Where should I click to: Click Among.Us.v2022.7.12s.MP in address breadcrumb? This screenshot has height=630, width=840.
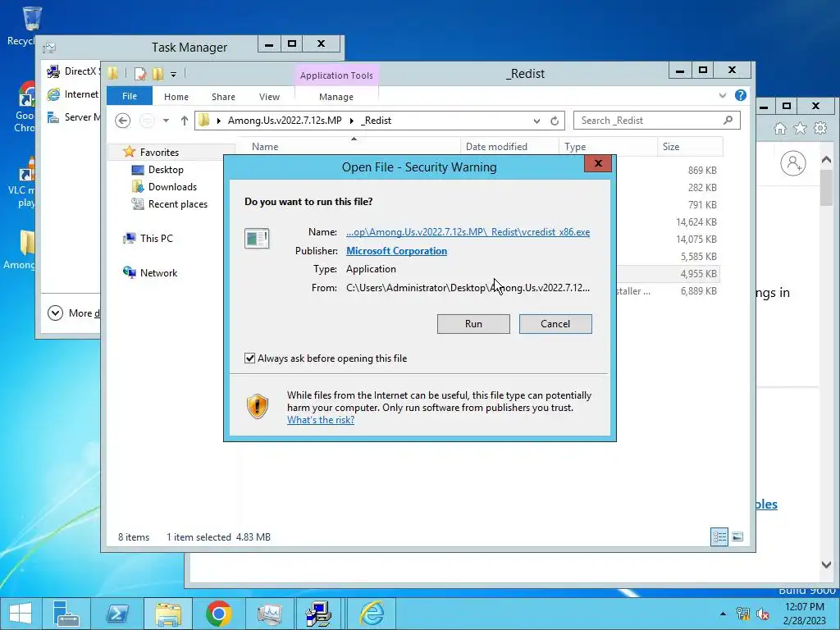[285, 121]
